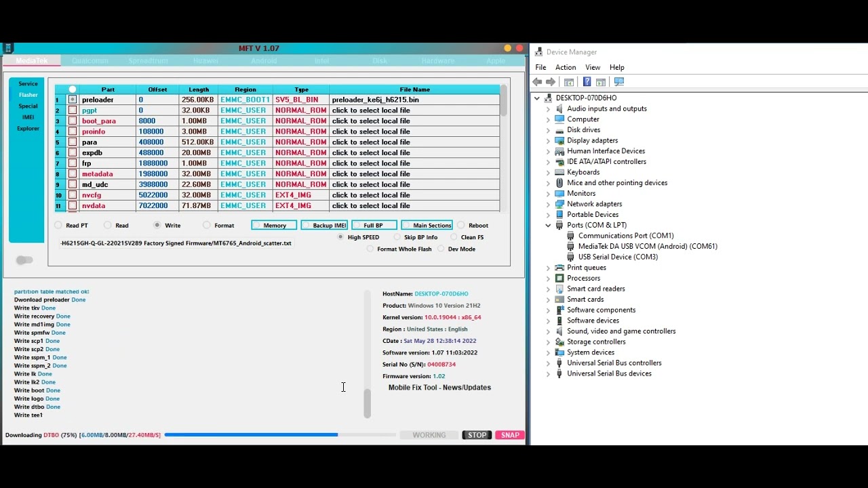This screenshot has width=868, height=488.
Task: Expand the Software devices category
Action: [548, 321]
